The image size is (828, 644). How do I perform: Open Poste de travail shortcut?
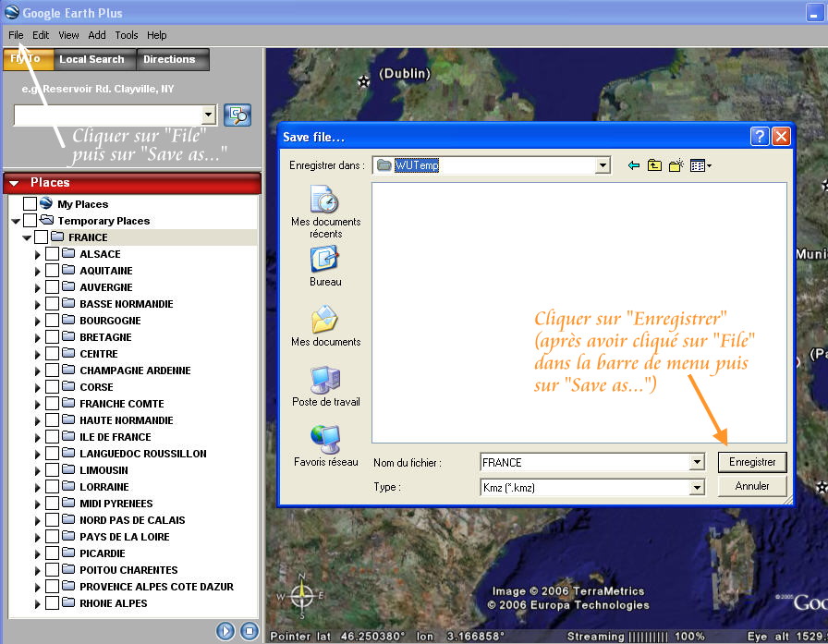tap(326, 386)
